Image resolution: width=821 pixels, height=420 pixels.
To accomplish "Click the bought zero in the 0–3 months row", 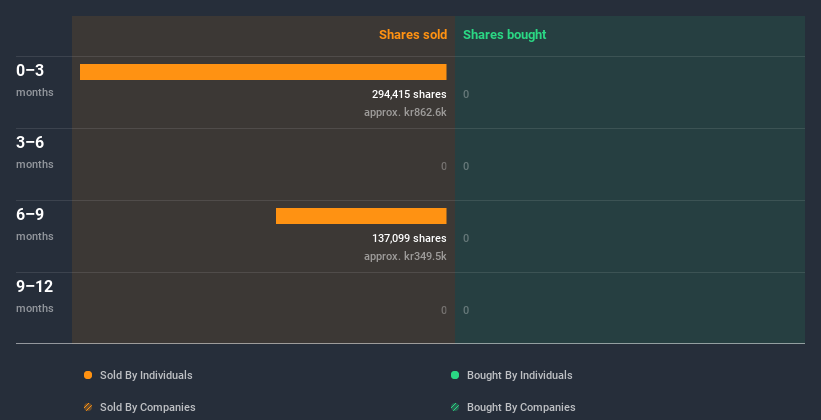I will point(466,94).
